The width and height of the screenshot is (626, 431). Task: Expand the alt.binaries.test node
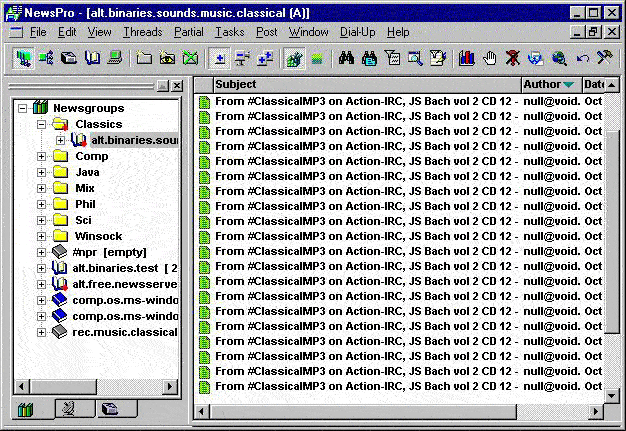(x=41, y=268)
